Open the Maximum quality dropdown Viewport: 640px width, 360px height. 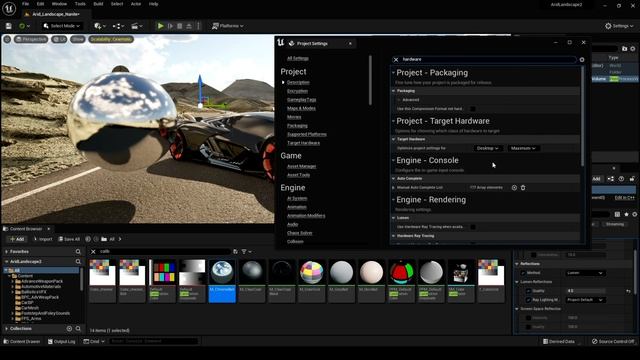click(x=523, y=148)
